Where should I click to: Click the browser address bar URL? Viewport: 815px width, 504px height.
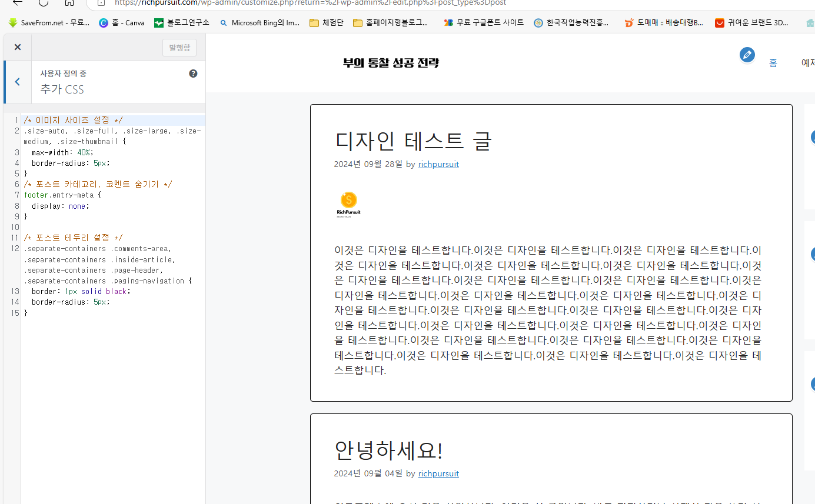point(310,3)
